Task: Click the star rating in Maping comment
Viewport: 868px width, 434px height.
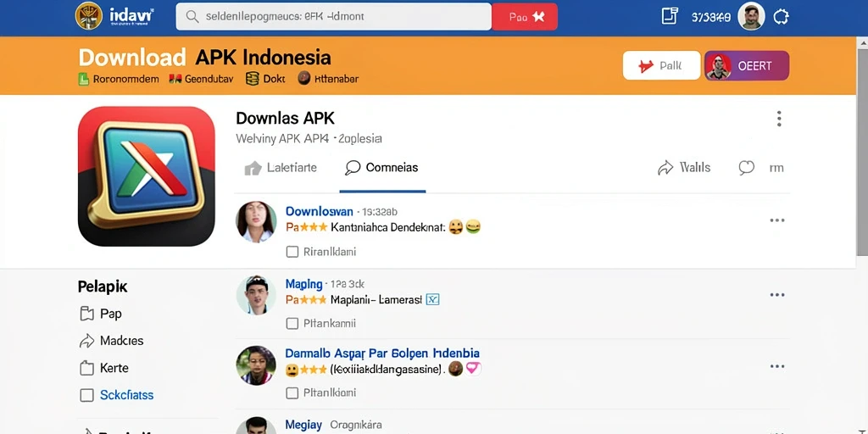Action: coord(314,299)
